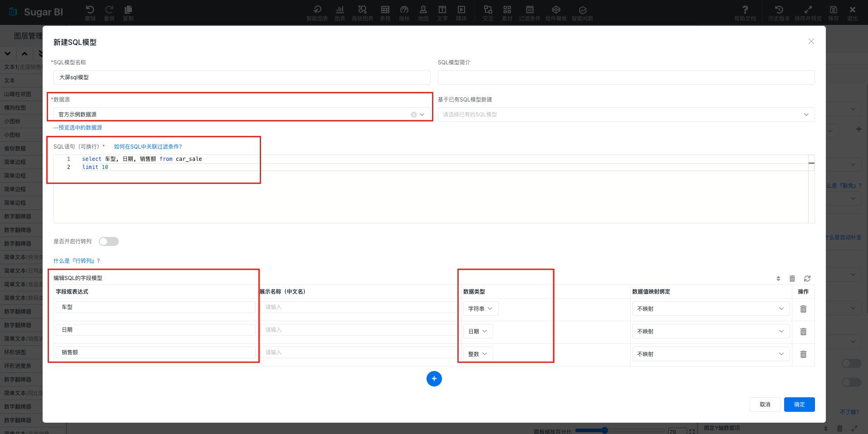This screenshot has width=868, height=434.
Task: Click display name input for 销售额 row
Action: point(358,352)
